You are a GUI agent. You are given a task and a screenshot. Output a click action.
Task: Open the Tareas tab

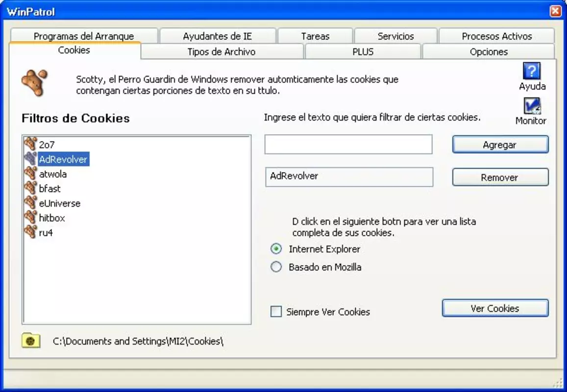coord(315,36)
